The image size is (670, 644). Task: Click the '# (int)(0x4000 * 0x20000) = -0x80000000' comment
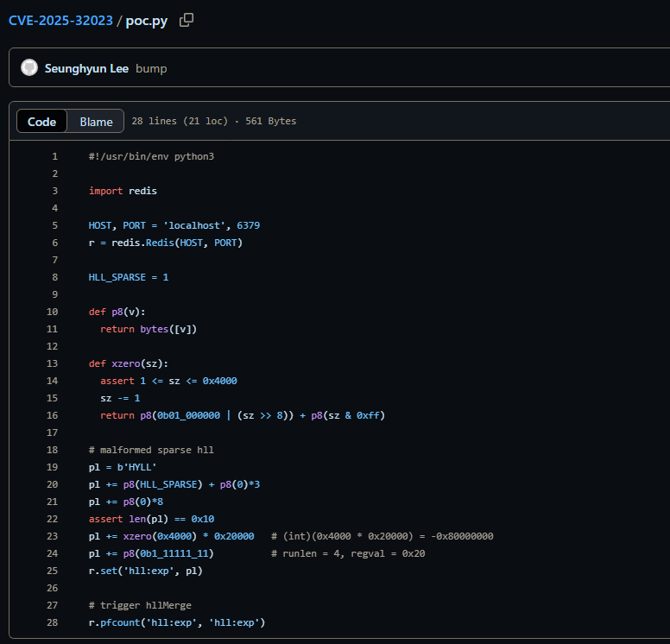pyautogui.click(x=382, y=536)
